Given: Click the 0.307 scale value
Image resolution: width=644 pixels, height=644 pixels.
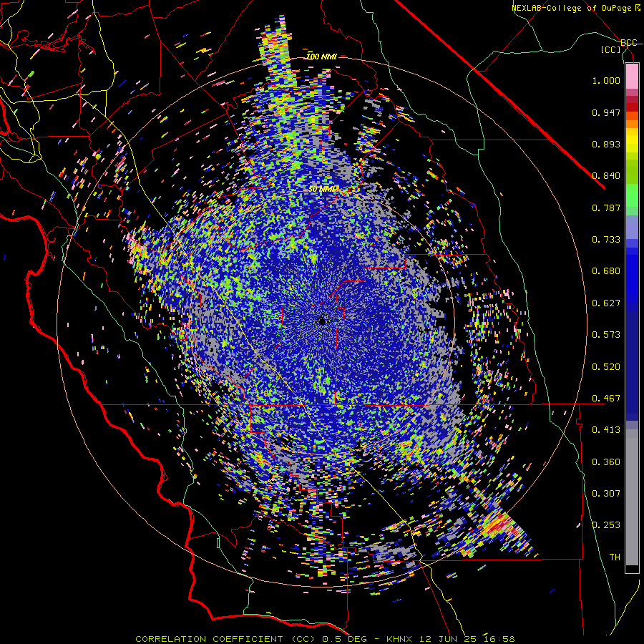Looking at the screenshot, I should [606, 494].
